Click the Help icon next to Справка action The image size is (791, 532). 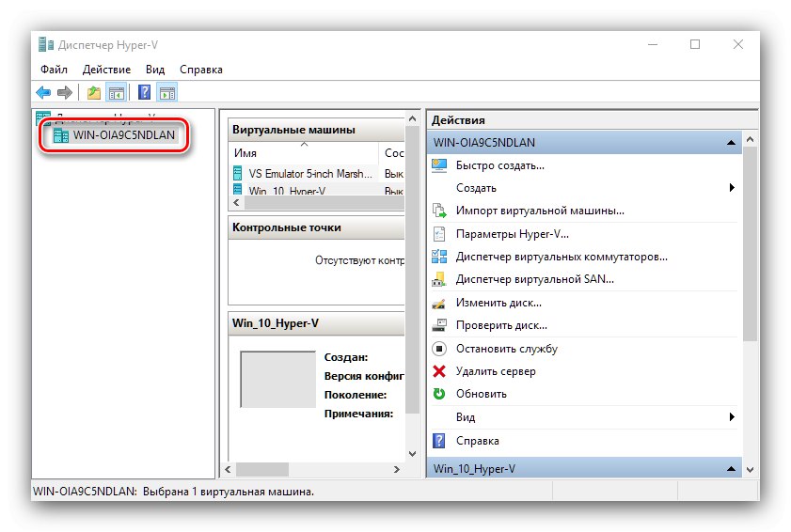pyautogui.click(x=439, y=441)
